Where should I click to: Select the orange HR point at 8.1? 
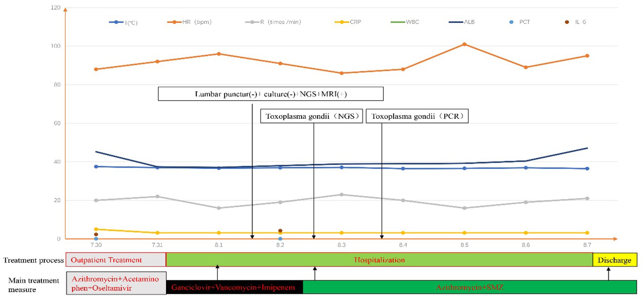219,54
